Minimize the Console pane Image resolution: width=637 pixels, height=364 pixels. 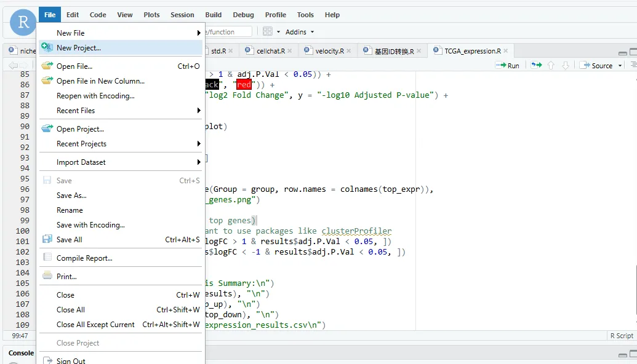[x=622, y=355]
